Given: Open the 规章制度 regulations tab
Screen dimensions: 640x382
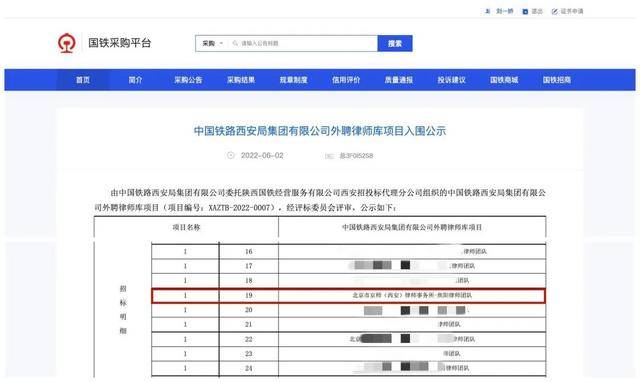Looking at the screenshot, I should (x=293, y=80).
